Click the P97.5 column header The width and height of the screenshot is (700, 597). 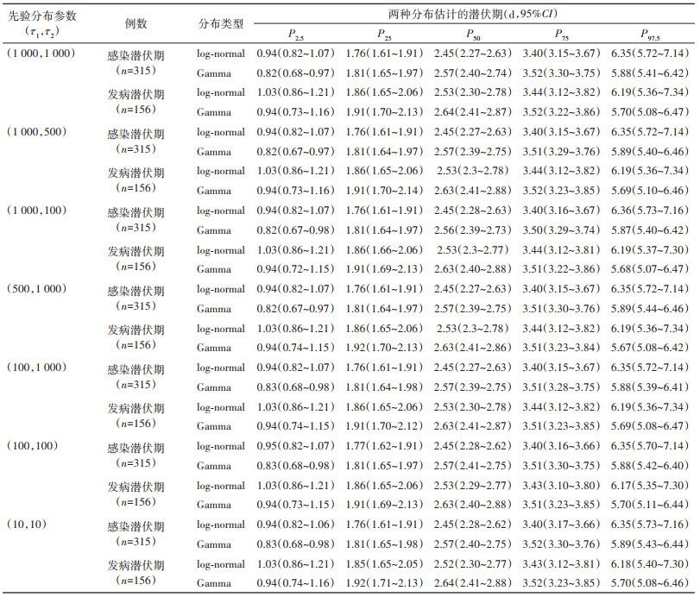click(x=650, y=35)
